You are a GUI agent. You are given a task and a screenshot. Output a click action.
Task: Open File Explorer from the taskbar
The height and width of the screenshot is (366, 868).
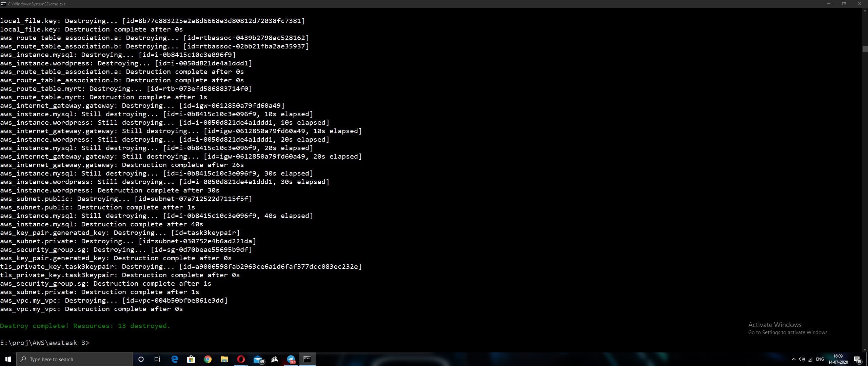coord(224,359)
